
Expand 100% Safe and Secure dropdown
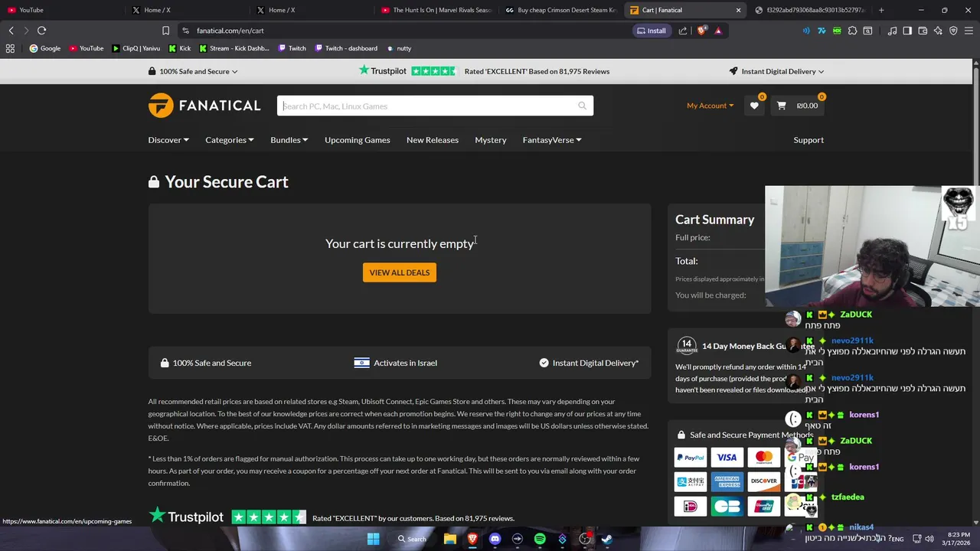point(193,71)
